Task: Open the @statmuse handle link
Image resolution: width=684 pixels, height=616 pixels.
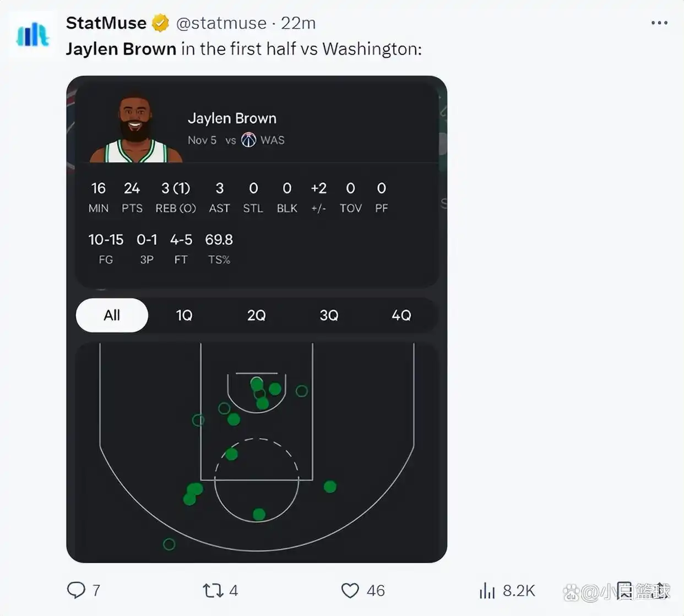Action: tap(221, 23)
